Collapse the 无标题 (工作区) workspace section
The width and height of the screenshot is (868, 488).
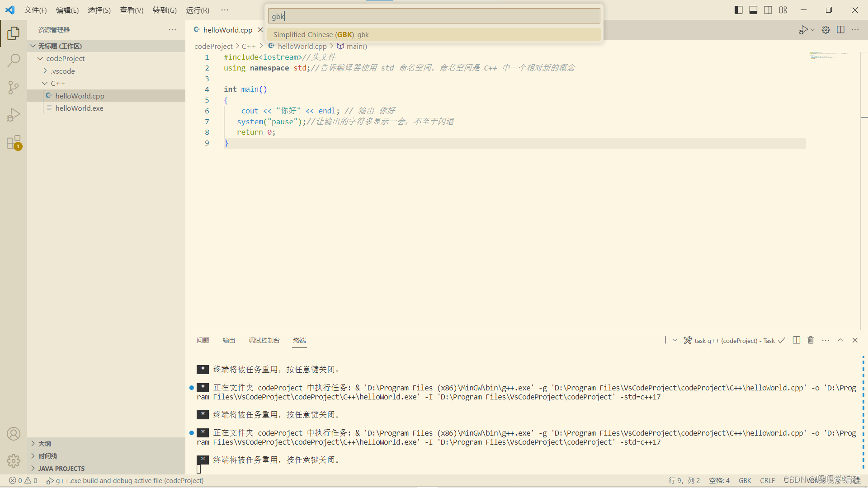pyautogui.click(x=106, y=46)
